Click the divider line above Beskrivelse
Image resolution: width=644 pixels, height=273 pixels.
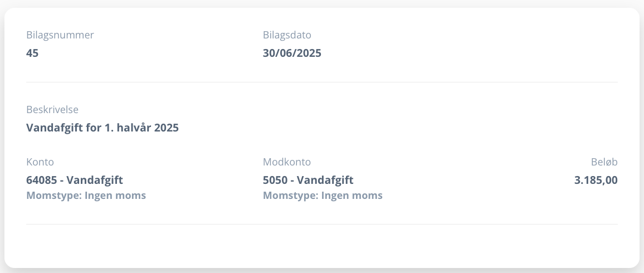(322, 82)
